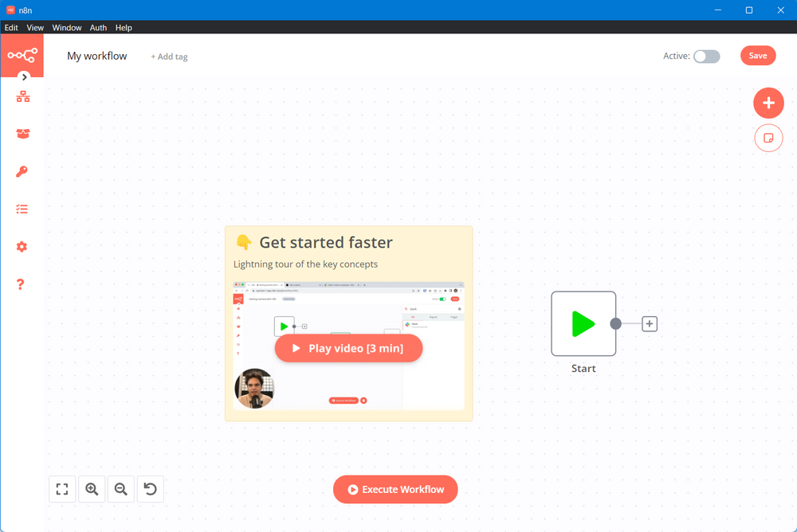Viewport: 797px width, 532px height.
Task: Save the workflow
Action: pos(757,55)
